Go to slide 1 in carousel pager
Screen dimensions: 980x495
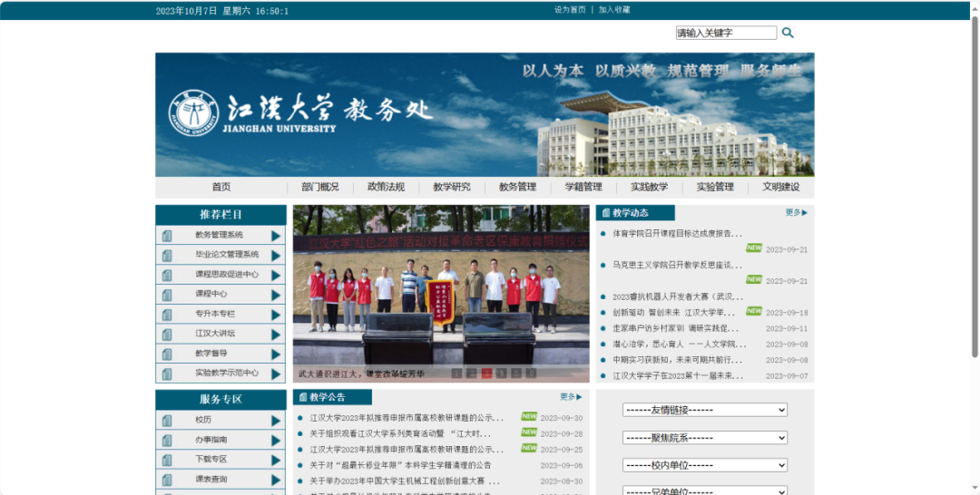[456, 374]
